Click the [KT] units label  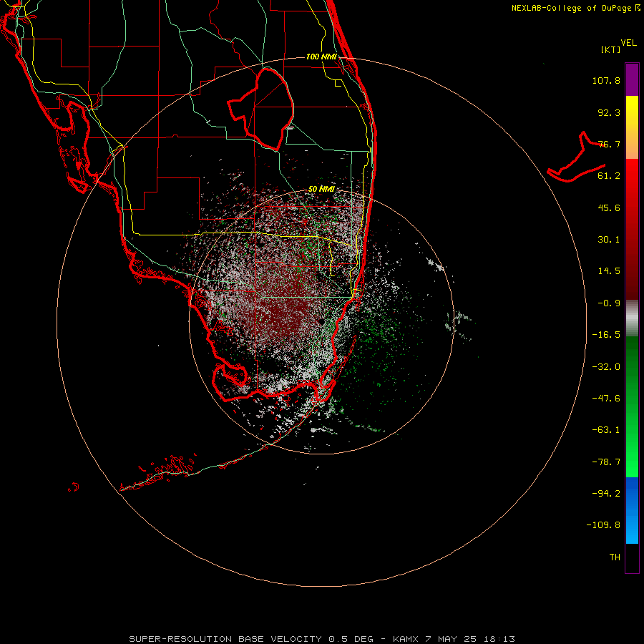click(x=611, y=49)
